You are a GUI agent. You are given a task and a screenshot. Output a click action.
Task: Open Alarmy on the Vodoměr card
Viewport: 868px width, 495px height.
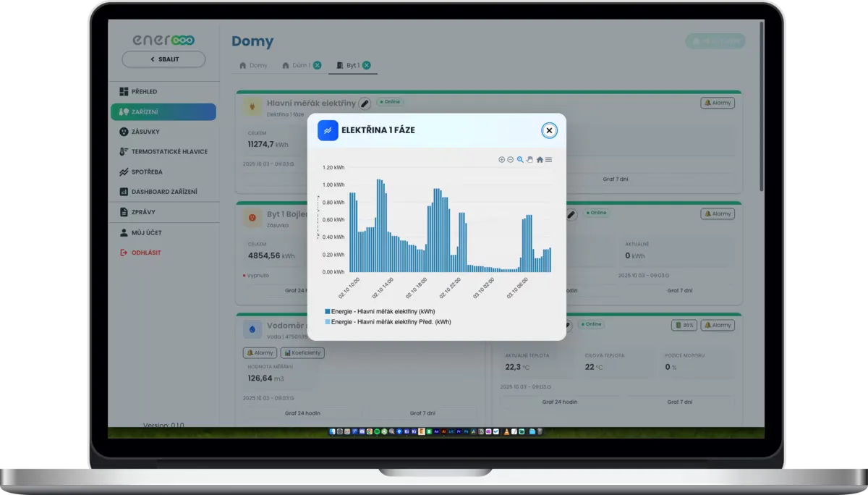pos(259,352)
